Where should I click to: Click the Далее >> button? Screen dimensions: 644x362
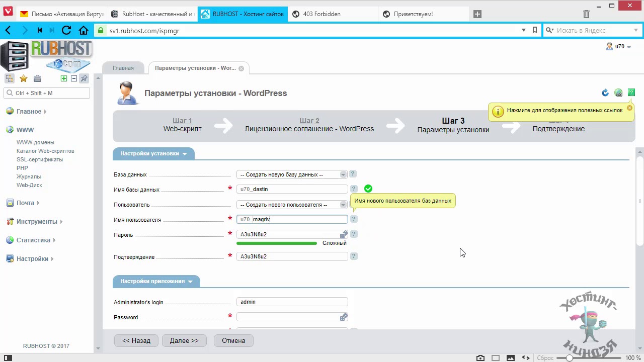[x=184, y=340]
